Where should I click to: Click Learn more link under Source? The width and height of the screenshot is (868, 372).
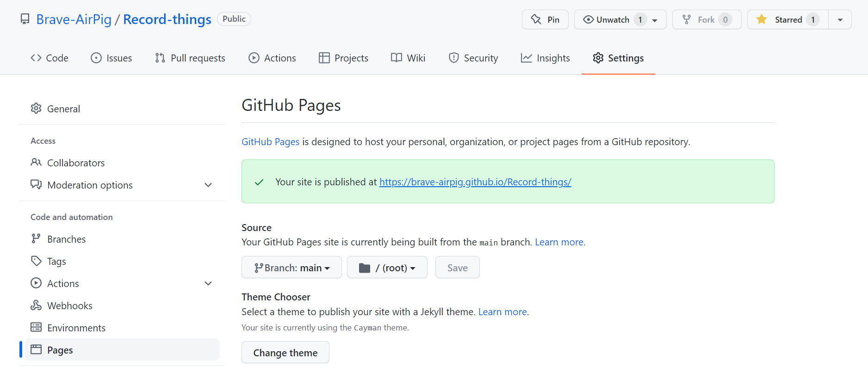pos(559,242)
